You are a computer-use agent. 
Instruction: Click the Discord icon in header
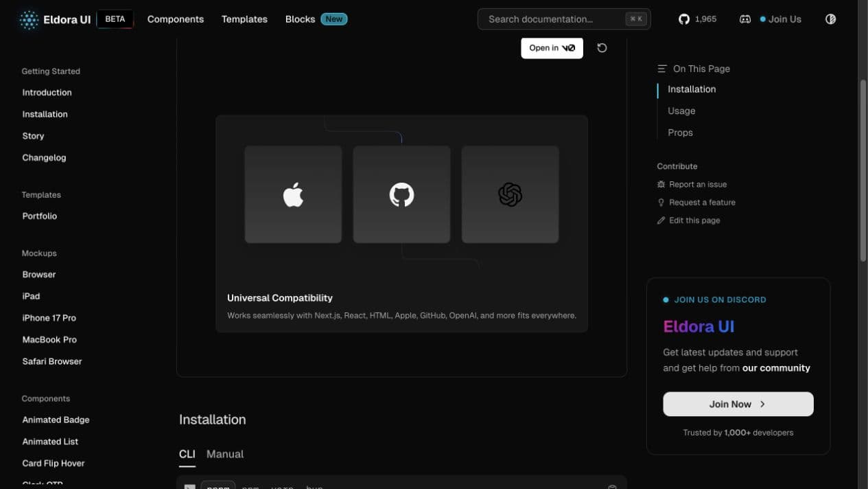(745, 19)
